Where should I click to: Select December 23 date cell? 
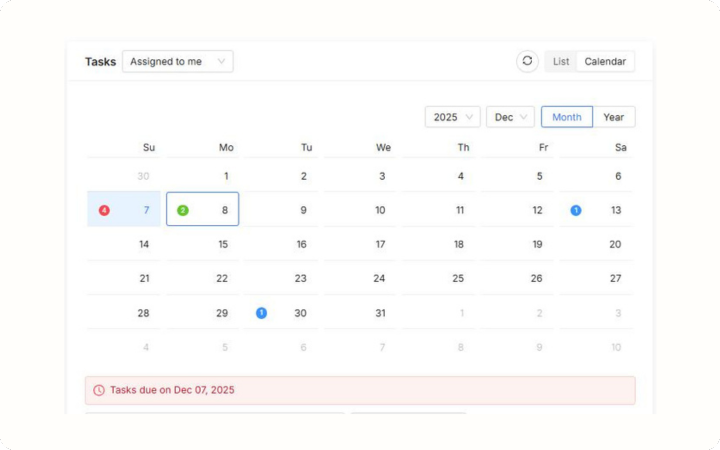pos(281,278)
